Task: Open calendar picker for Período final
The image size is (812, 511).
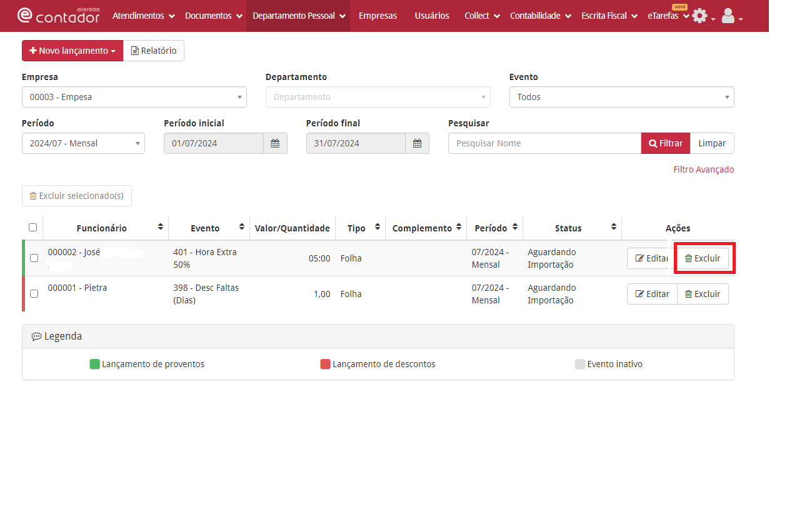Action: point(418,143)
